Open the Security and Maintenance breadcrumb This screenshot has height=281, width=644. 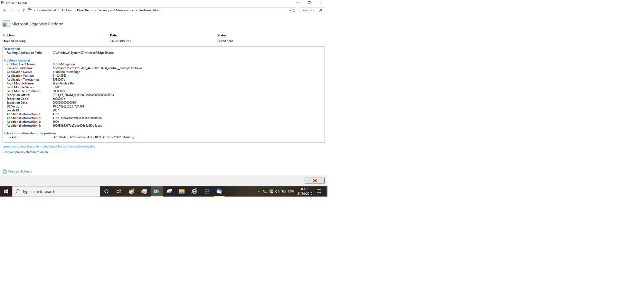pyautogui.click(x=116, y=10)
